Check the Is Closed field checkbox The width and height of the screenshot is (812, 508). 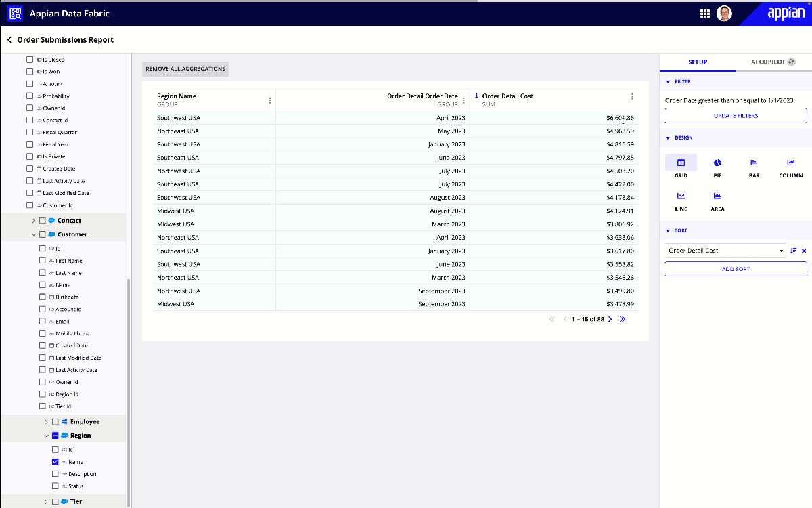point(30,60)
